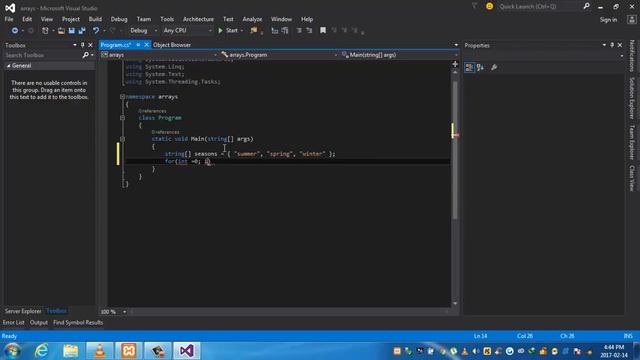
Task: Open the Edit menu
Action: 27,19
